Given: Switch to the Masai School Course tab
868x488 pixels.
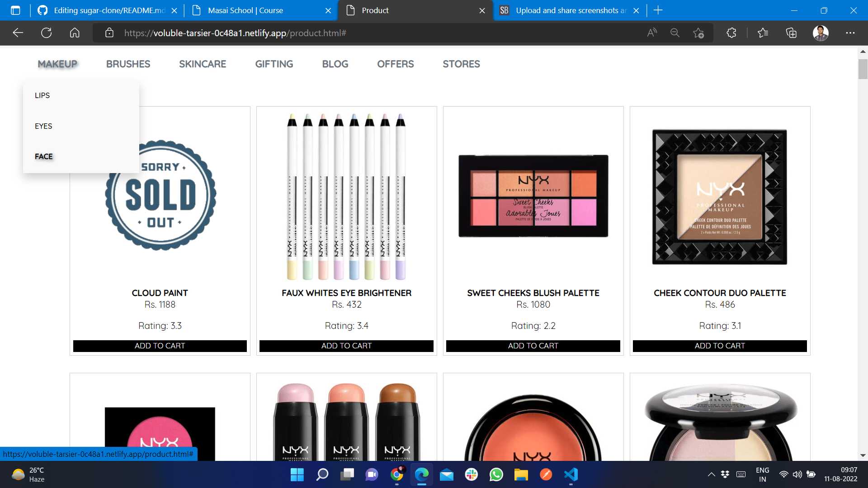Looking at the screenshot, I should pos(245,10).
